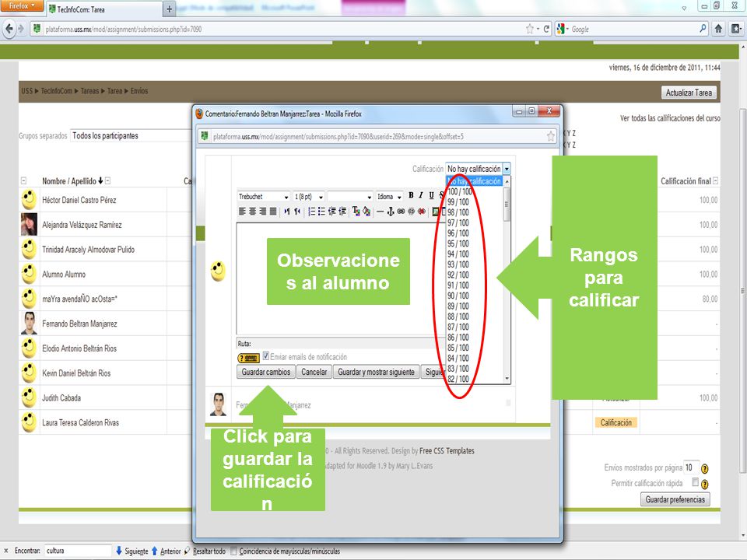Decrease indent in the editor
This screenshot has width=747, height=560.
tap(332, 211)
